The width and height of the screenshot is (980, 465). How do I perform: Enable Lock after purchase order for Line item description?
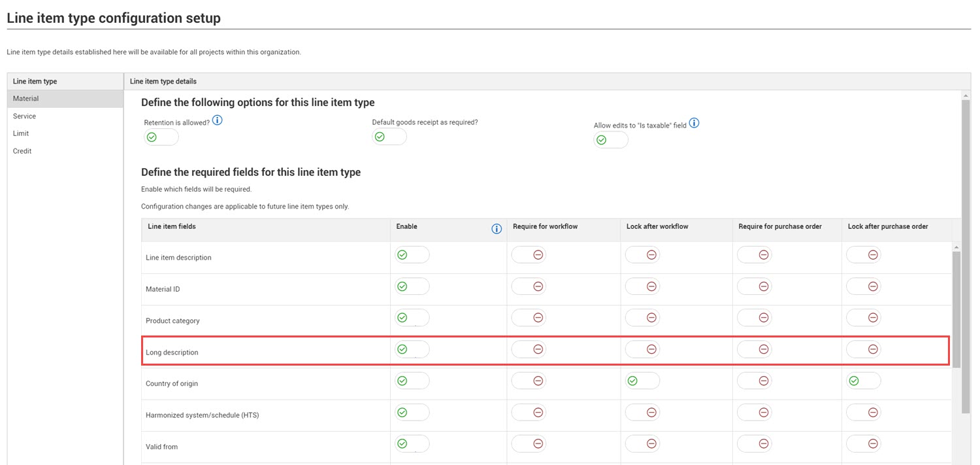[x=863, y=255]
